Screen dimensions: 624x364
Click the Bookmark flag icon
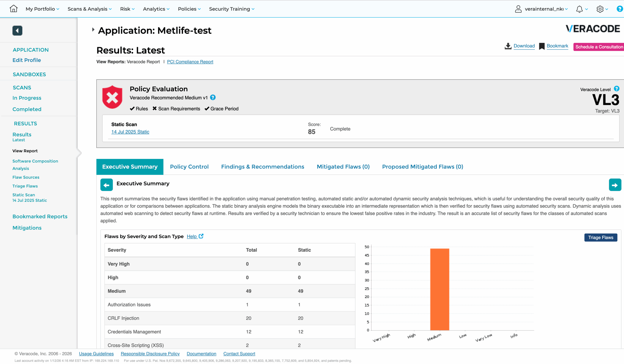pos(542,46)
